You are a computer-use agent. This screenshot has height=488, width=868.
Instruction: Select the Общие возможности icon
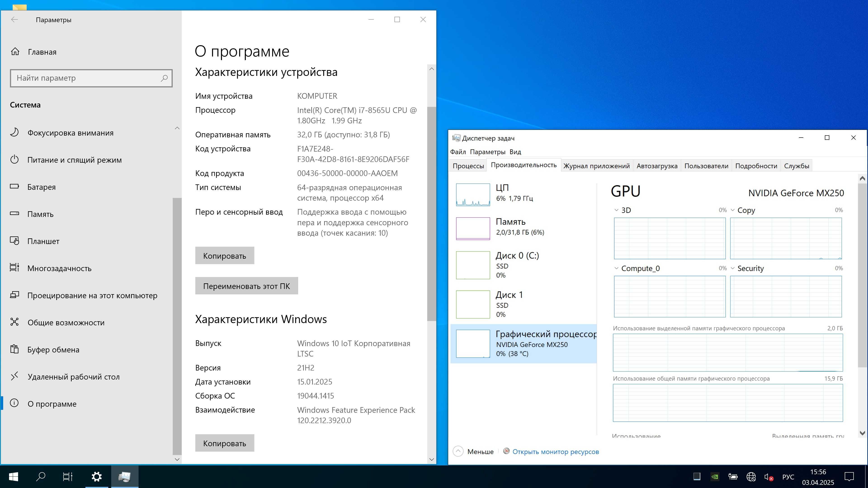tap(14, 322)
